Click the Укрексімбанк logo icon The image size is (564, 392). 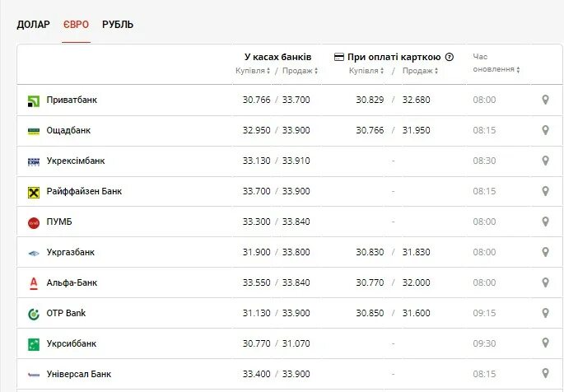(x=34, y=162)
